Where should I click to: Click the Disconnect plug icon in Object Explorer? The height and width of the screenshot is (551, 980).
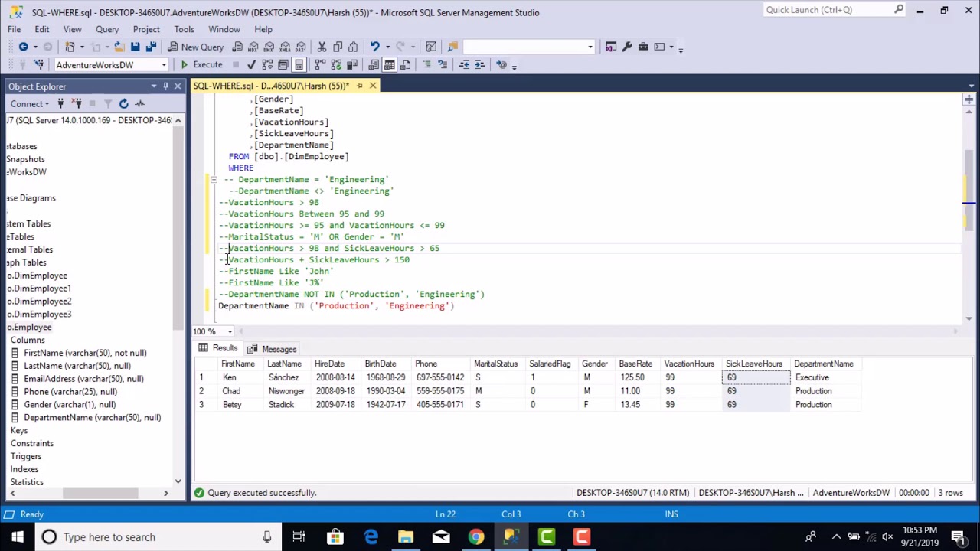click(77, 103)
